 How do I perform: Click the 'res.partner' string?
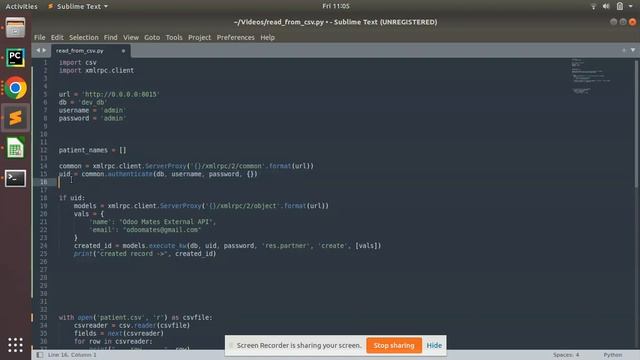pos(286,246)
